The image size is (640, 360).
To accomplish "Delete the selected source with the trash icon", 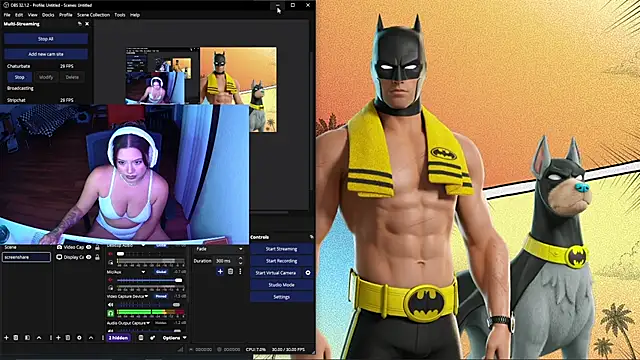I will (68, 338).
